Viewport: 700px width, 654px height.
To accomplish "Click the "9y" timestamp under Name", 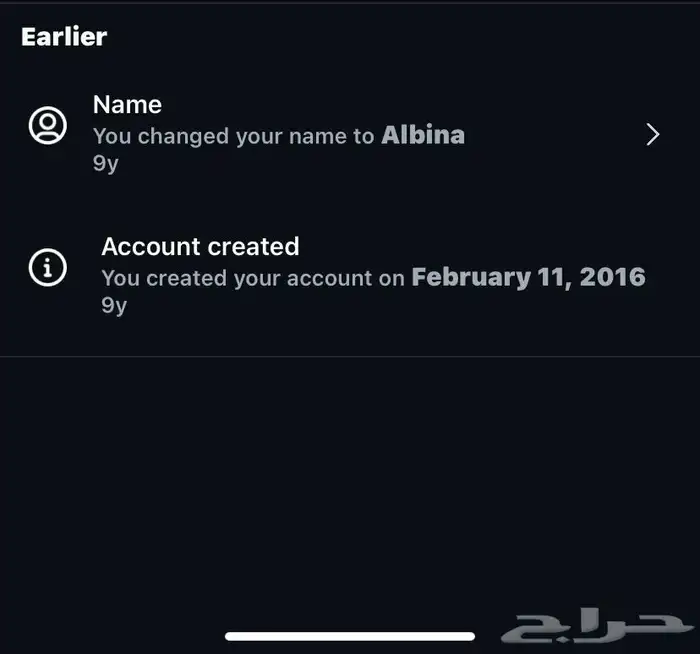I will coord(105,164).
